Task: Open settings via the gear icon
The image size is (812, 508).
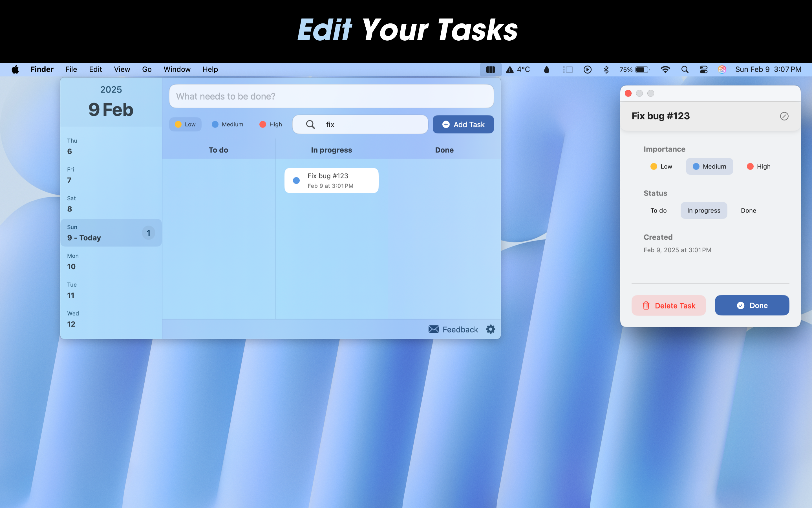Action: pyautogui.click(x=491, y=329)
